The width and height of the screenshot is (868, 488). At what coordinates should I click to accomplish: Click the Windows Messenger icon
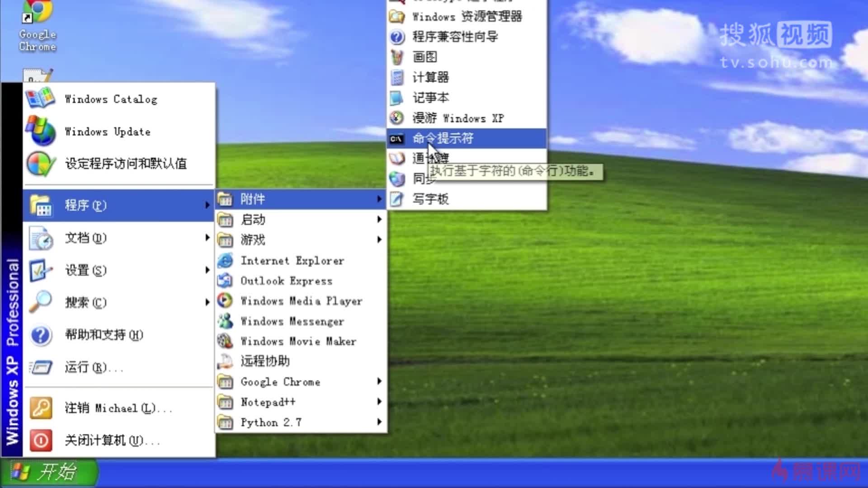point(225,321)
